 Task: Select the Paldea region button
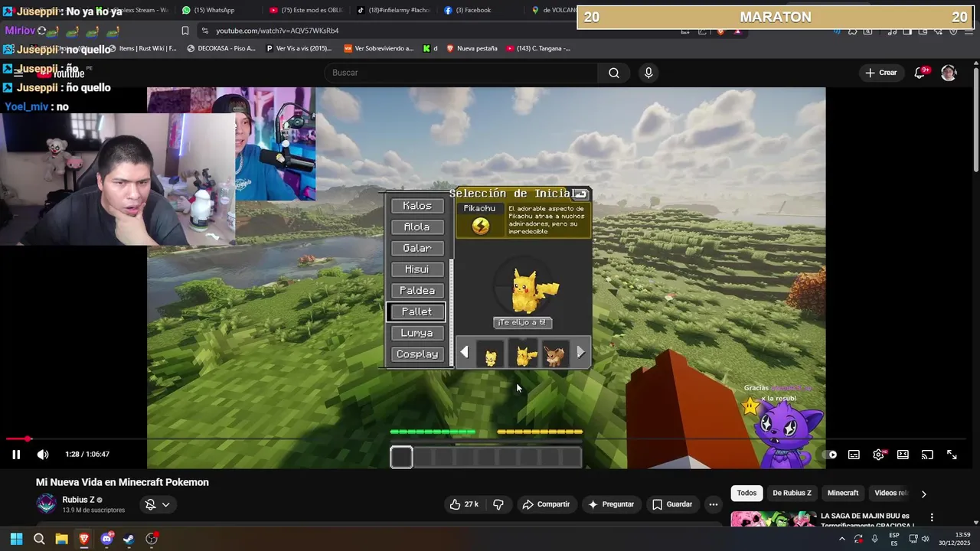417,291
